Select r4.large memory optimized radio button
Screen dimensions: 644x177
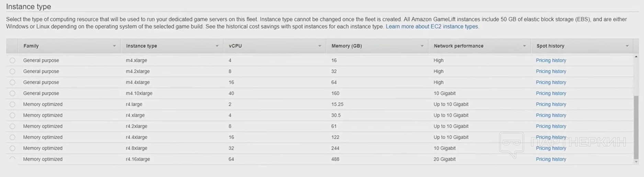12,104
